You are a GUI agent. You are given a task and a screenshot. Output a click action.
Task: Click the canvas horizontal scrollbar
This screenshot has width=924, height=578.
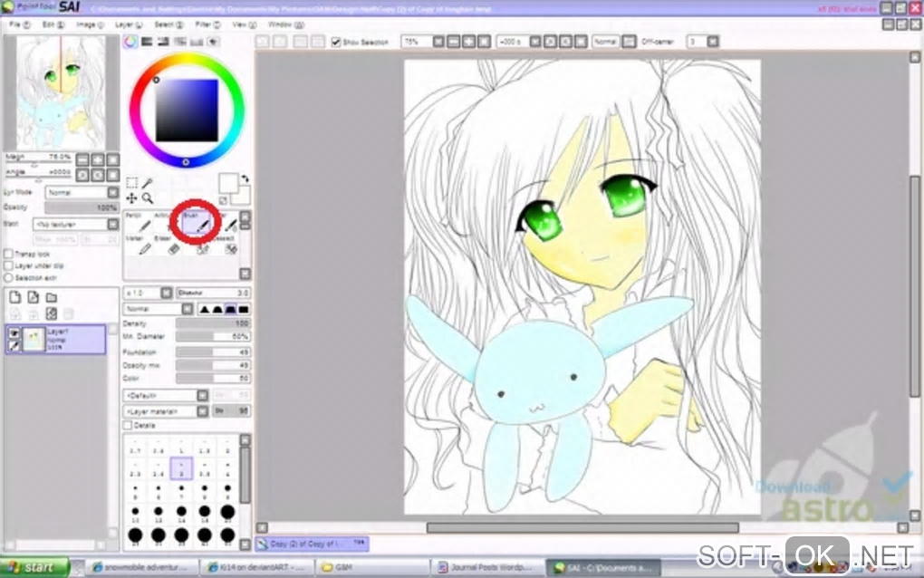(582, 528)
